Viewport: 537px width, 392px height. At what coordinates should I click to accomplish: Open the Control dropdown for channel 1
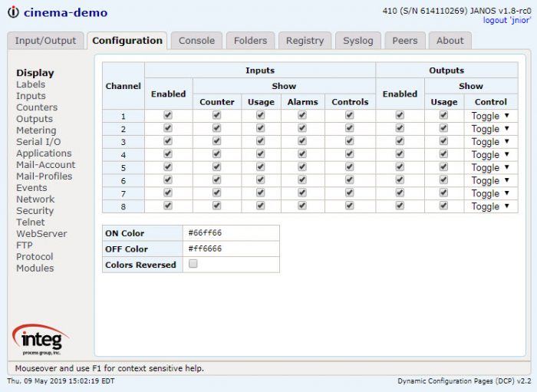pyautogui.click(x=490, y=116)
